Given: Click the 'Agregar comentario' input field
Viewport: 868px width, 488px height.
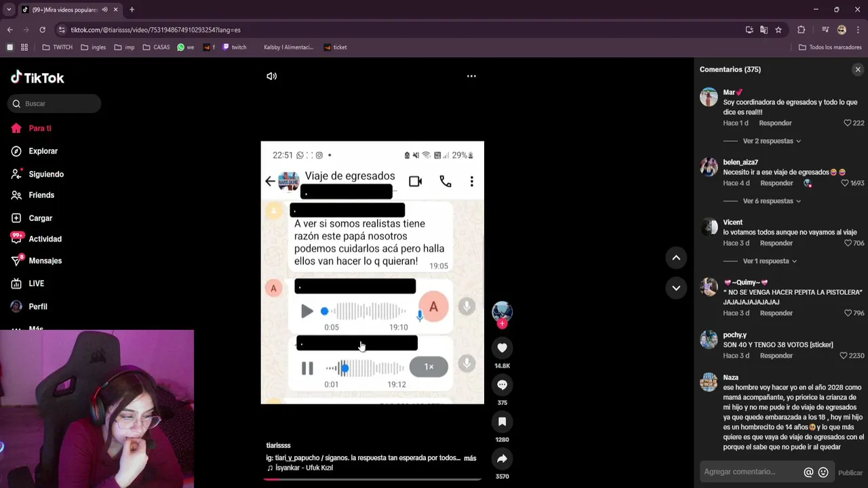Looking at the screenshot, I should click(751, 472).
